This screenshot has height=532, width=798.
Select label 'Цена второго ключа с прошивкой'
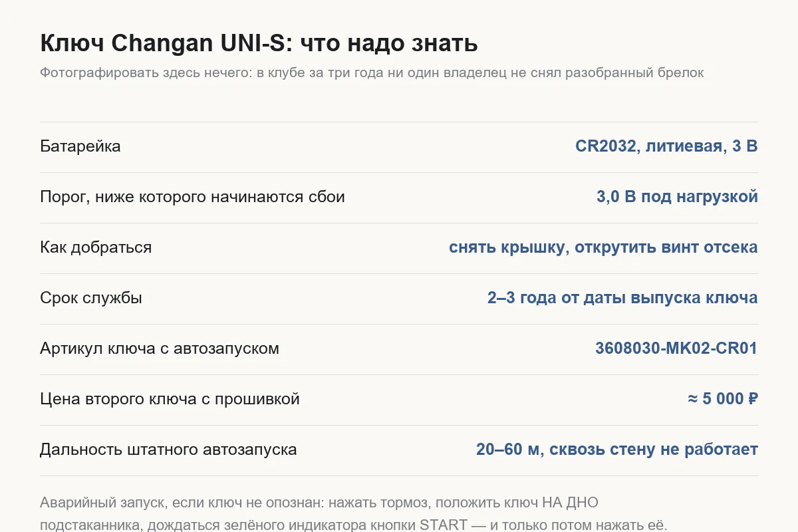[x=170, y=399]
